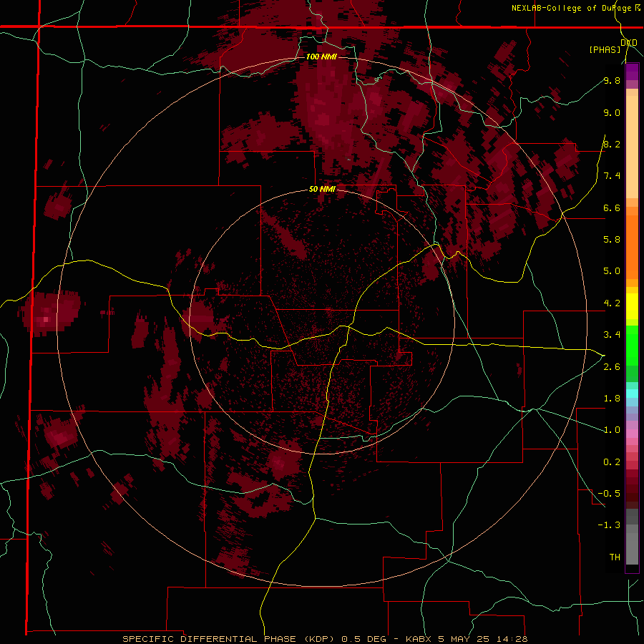The height and width of the screenshot is (644, 644).
Task: Click the 1.8 legend value
Action: coord(612,399)
